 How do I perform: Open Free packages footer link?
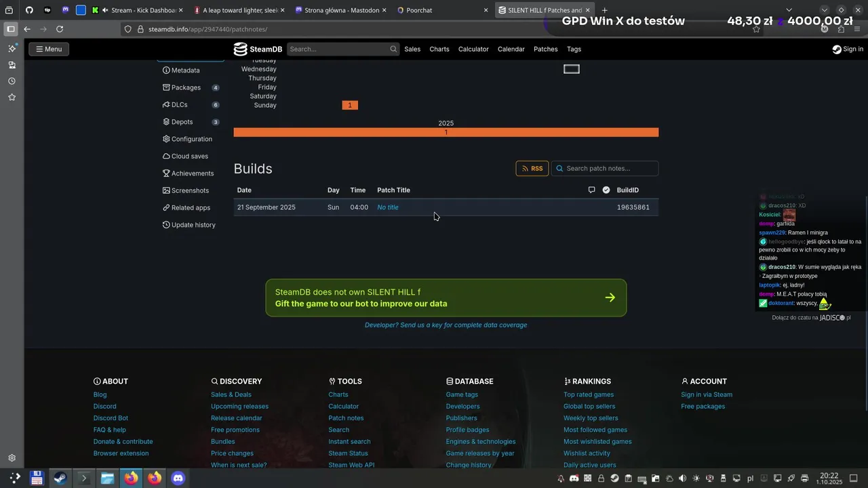703,406
